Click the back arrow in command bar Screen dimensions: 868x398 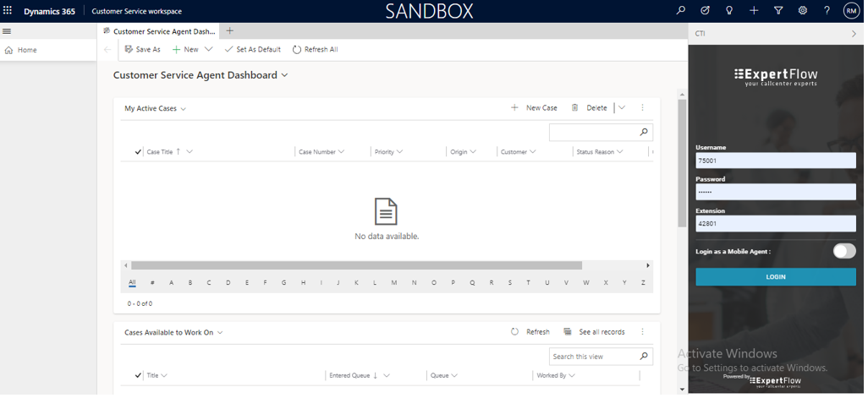coord(107,50)
